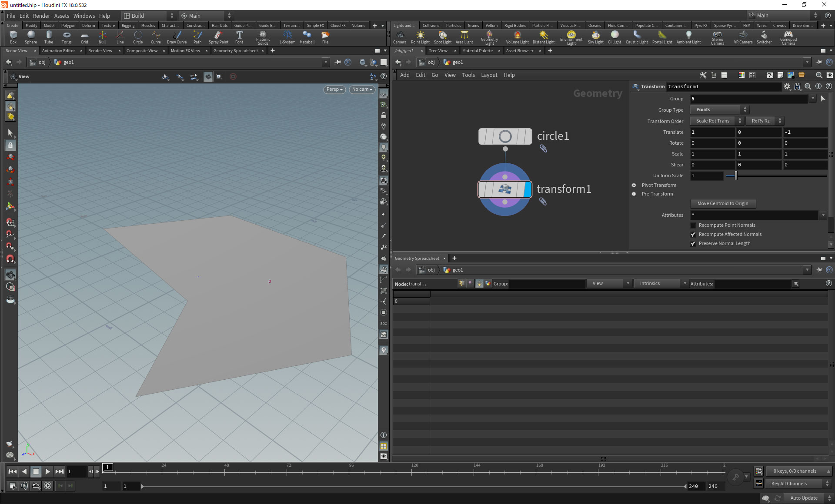Add a Distant Light
Screen dimensions: 835x504
(x=544, y=37)
